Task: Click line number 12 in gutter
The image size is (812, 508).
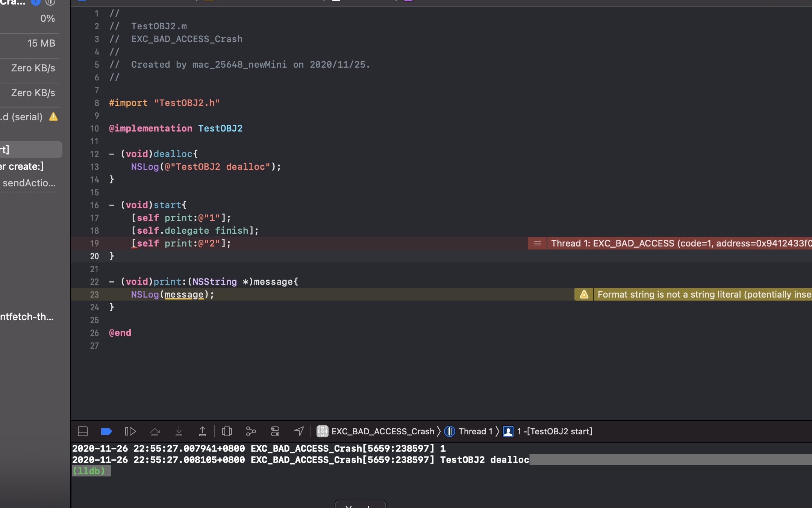Action: 94,154
